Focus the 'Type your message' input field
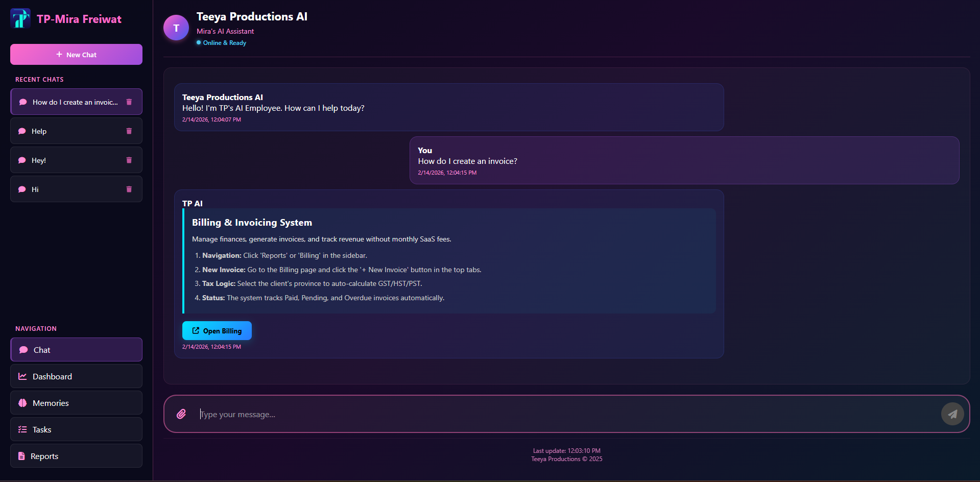Screen dimensions: 980x482 coord(409,414)
